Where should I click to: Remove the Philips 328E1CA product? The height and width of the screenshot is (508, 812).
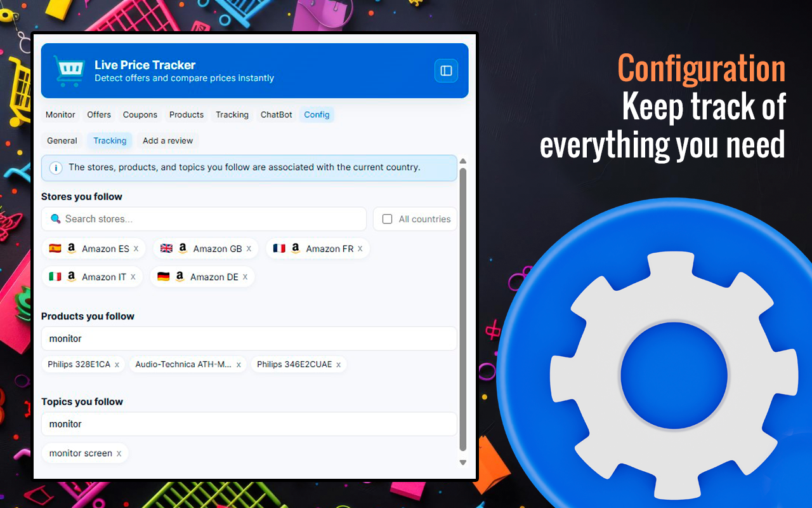point(117,364)
